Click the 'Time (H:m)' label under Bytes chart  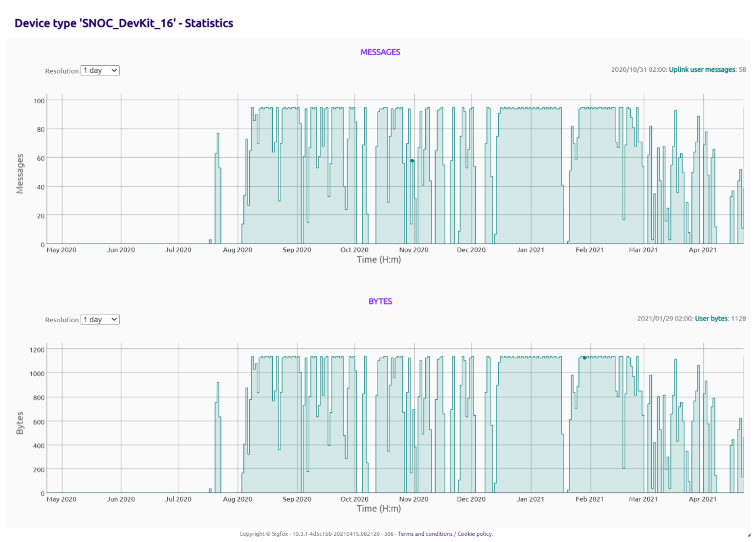379,509
